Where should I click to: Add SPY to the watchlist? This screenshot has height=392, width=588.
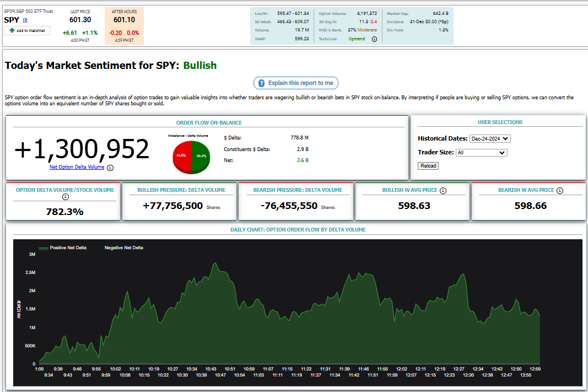[27, 31]
